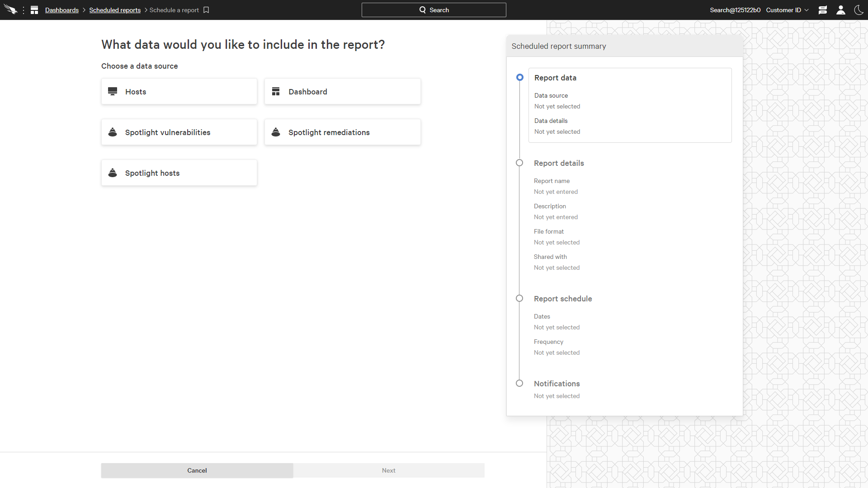Select the Report schedule radio button
Screen dimensions: 868x488
519,299
